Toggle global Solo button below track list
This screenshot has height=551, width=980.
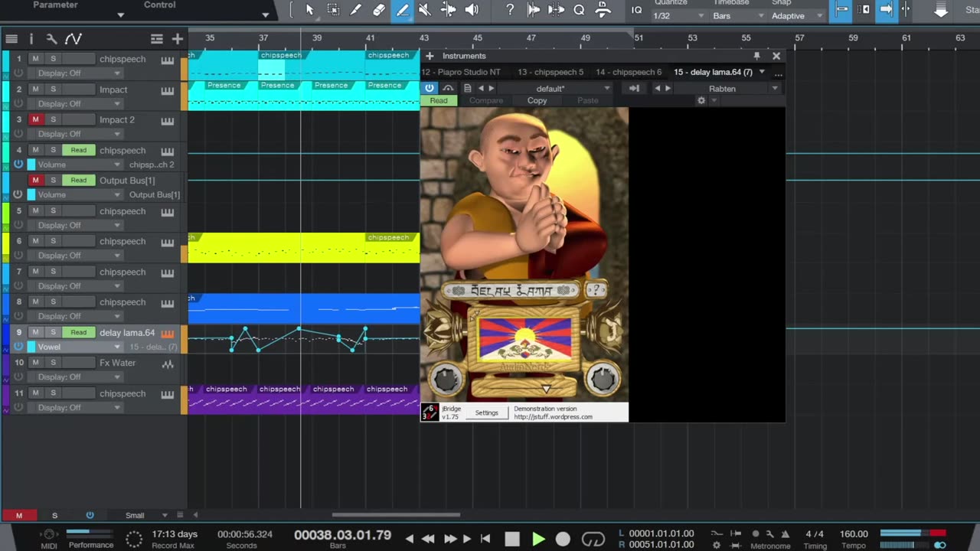point(54,515)
